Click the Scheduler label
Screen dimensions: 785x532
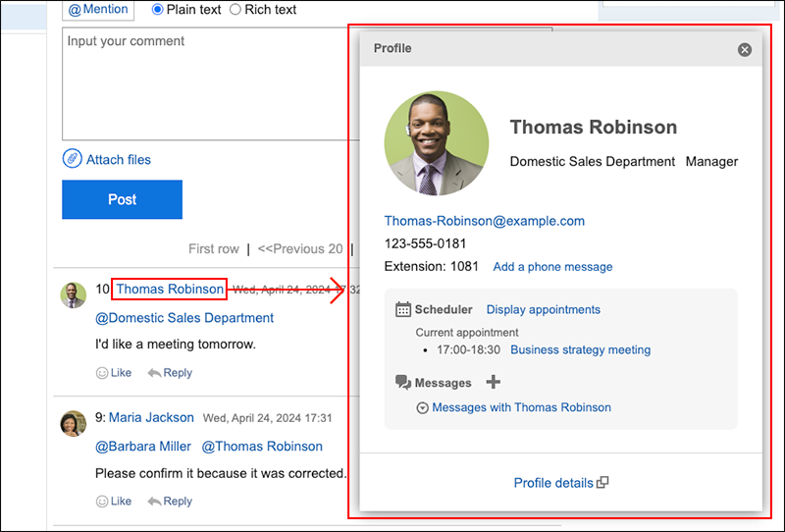click(x=444, y=309)
